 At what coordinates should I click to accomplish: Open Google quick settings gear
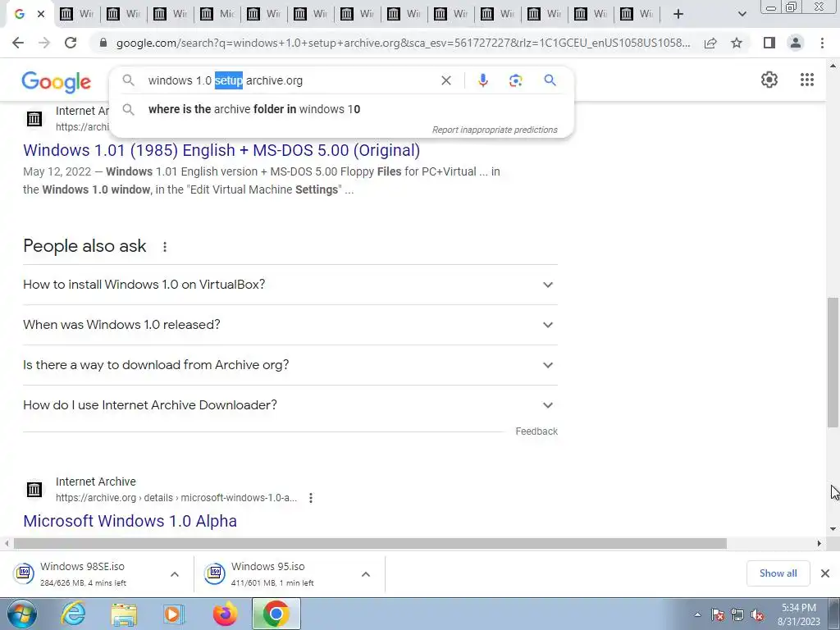(x=769, y=80)
